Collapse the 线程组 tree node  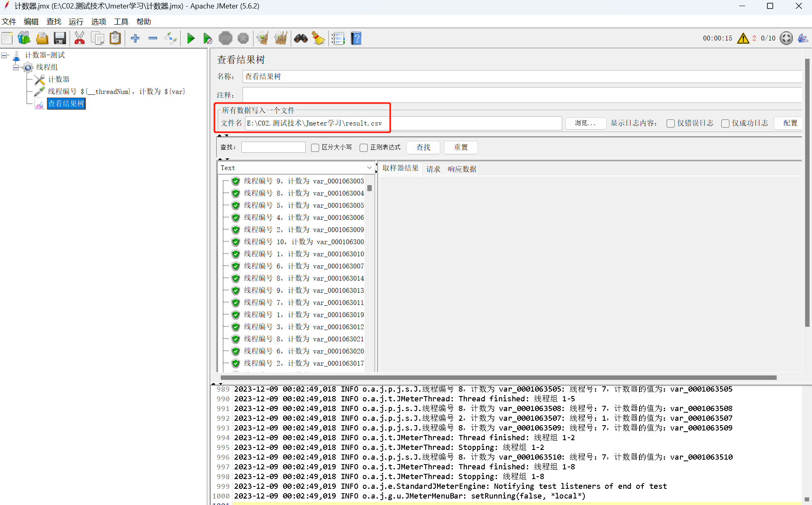[16, 67]
